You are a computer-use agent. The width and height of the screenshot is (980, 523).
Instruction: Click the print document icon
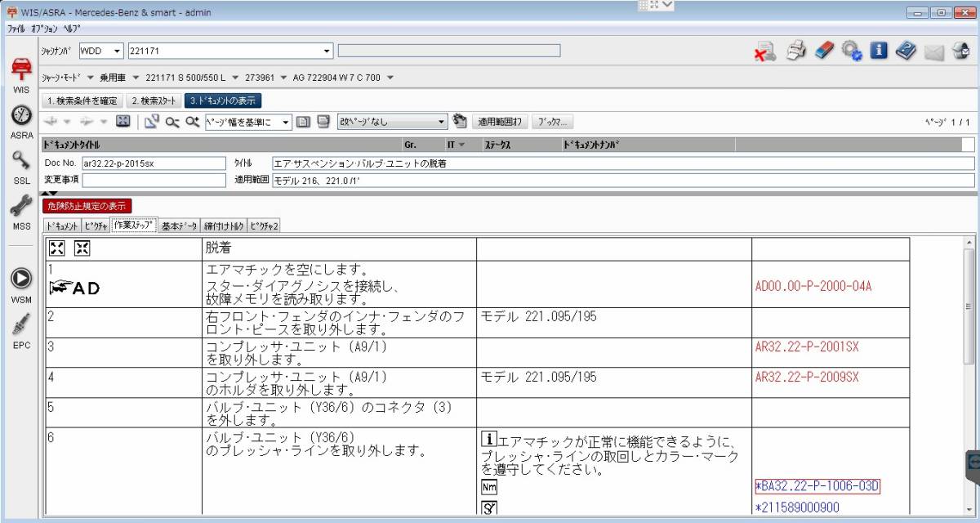tap(795, 50)
